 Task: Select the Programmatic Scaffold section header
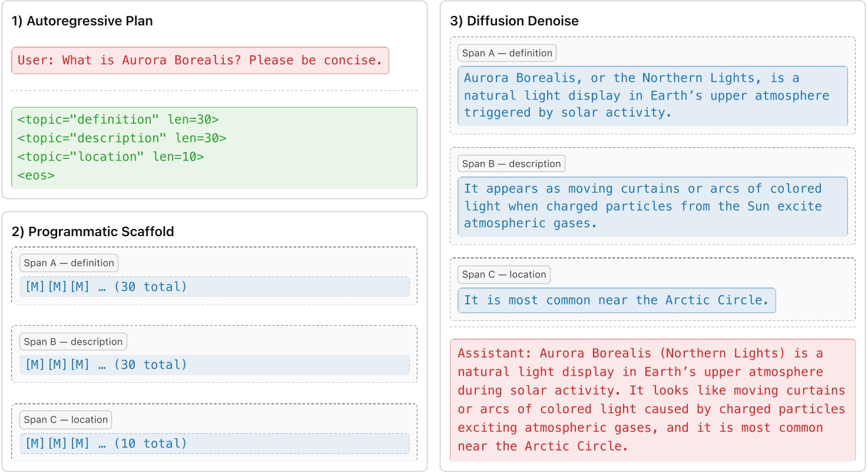tap(92, 231)
